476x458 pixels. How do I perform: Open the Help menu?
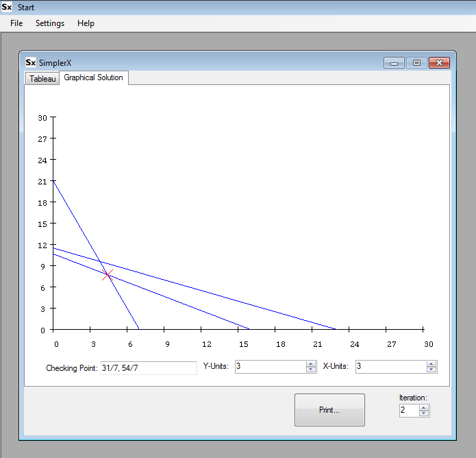pyautogui.click(x=86, y=23)
